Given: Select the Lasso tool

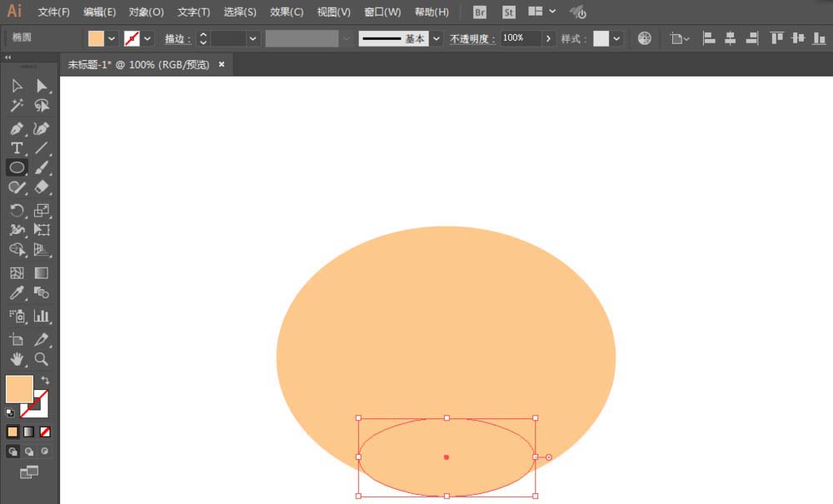Looking at the screenshot, I should [42, 106].
